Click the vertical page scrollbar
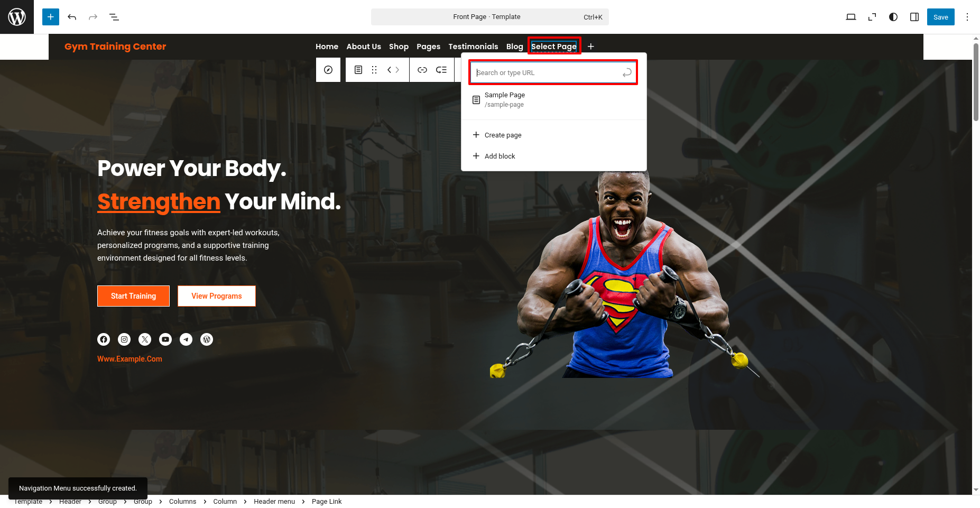 click(976, 82)
